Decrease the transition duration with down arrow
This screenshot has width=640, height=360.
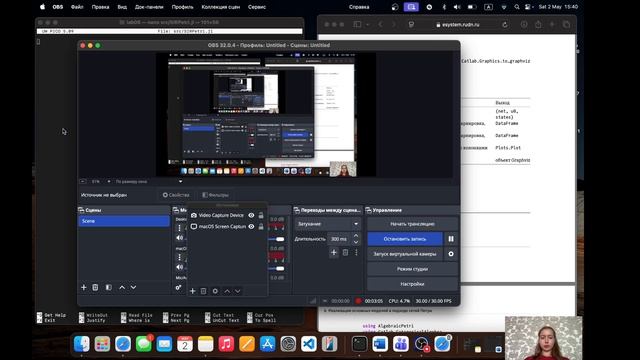click(356, 242)
